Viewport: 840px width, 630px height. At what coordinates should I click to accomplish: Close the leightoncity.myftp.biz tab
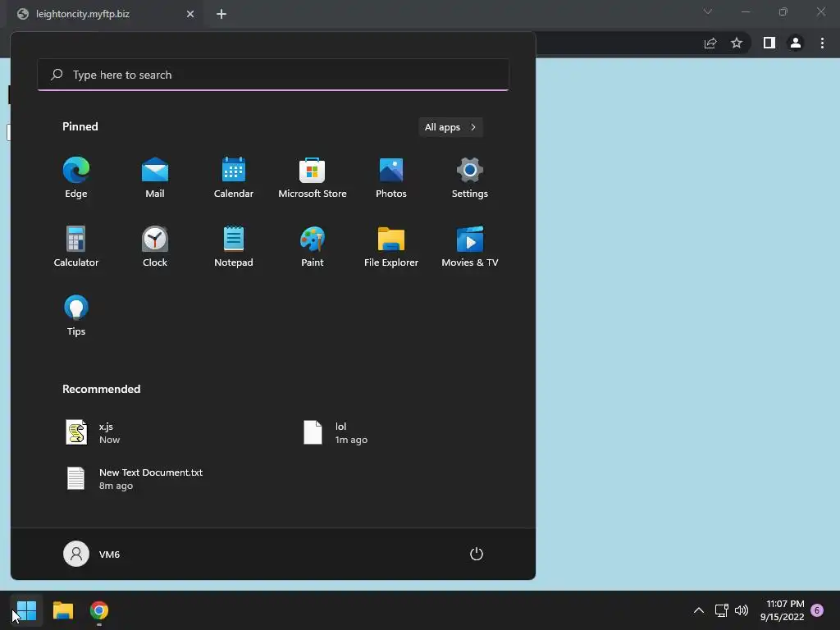pyautogui.click(x=190, y=14)
